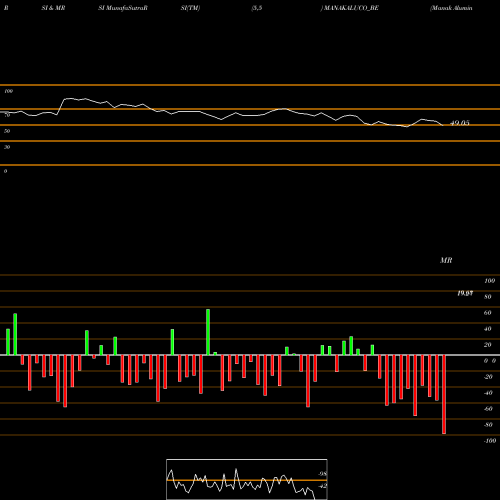Click the MR axis label -20
This screenshot has width=500, height=500.
pyautogui.click(x=488, y=377)
